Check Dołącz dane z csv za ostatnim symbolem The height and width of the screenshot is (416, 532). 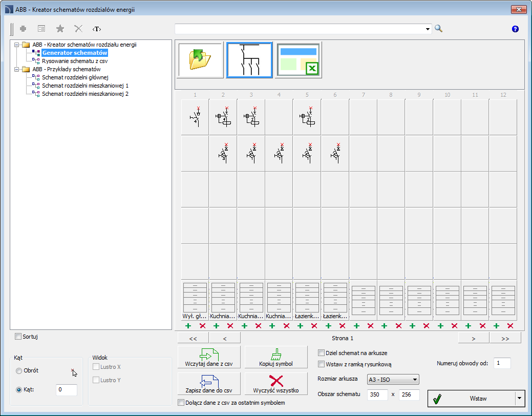click(181, 403)
